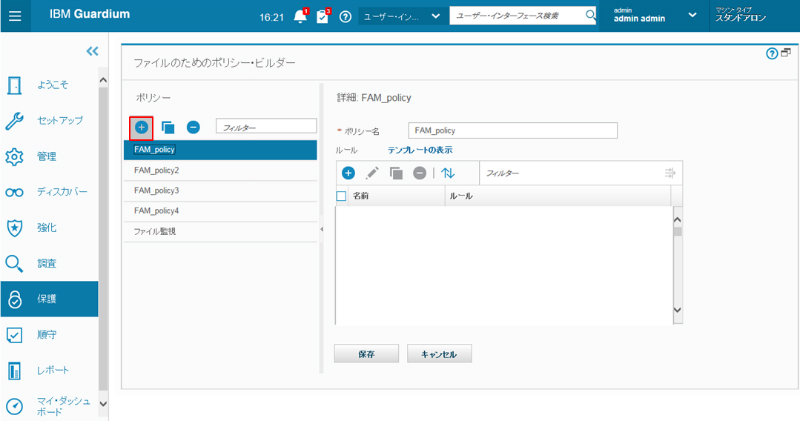Toggle the select-all rules checkbox
This screenshot has height=421, width=800.
coord(341,196)
